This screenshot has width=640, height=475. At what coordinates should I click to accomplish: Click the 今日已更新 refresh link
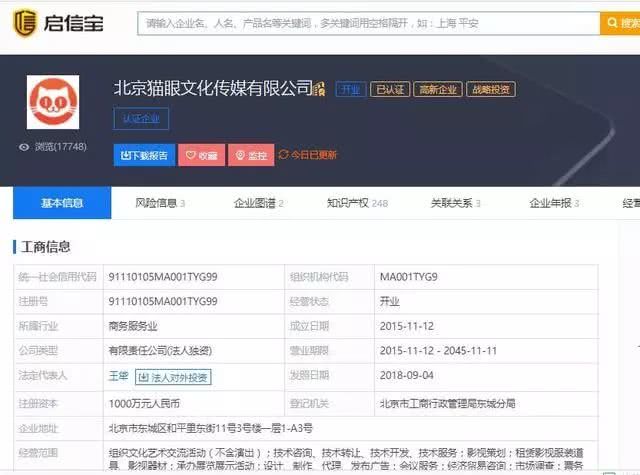click(x=308, y=155)
